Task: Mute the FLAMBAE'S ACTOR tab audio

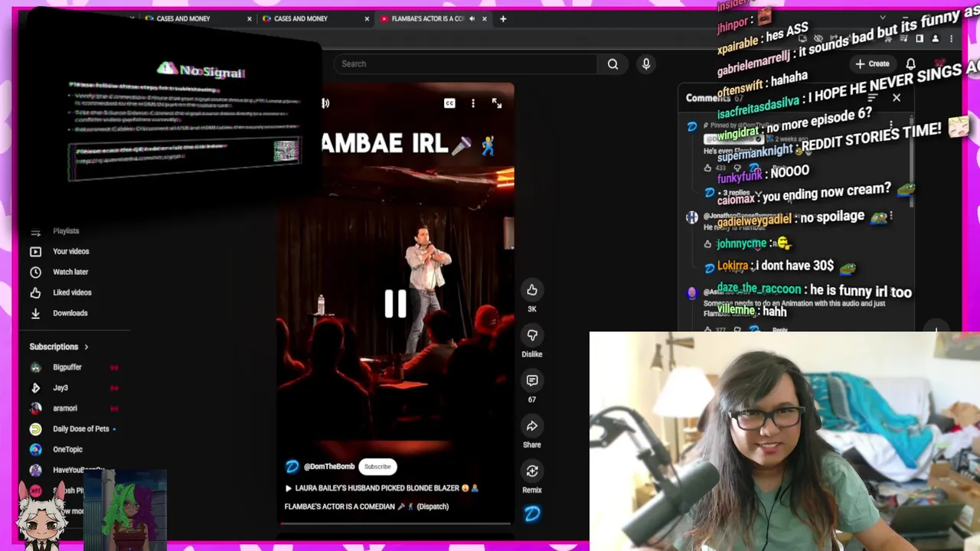Action: pos(472,18)
